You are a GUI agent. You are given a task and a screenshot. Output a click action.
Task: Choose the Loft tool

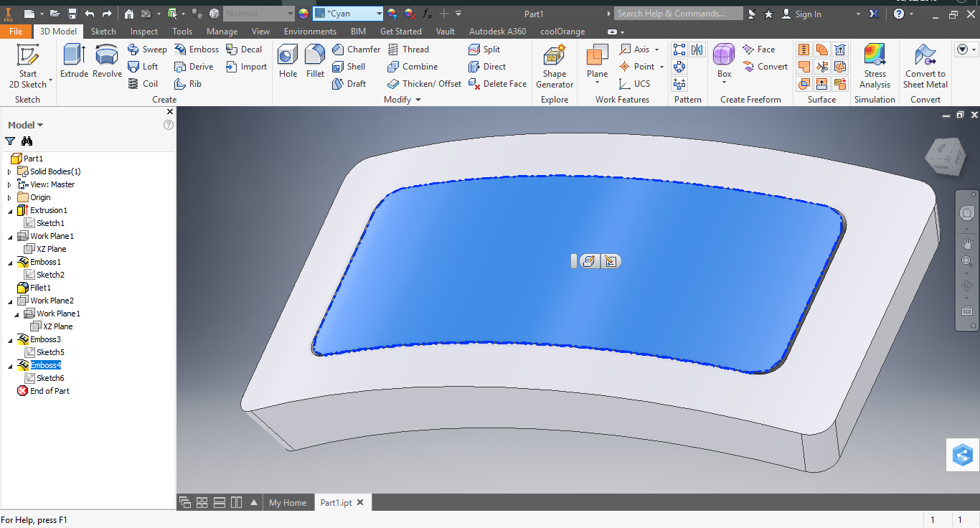[143, 67]
